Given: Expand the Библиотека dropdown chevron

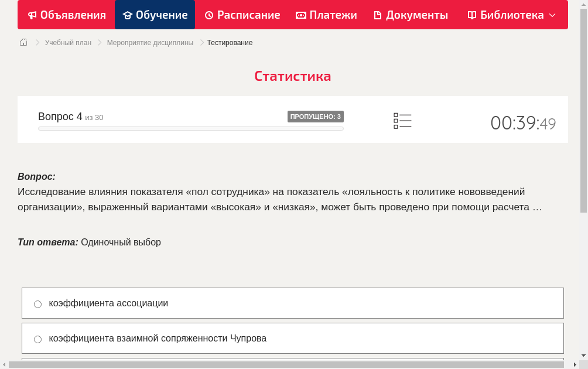Looking at the screenshot, I should click(551, 15).
